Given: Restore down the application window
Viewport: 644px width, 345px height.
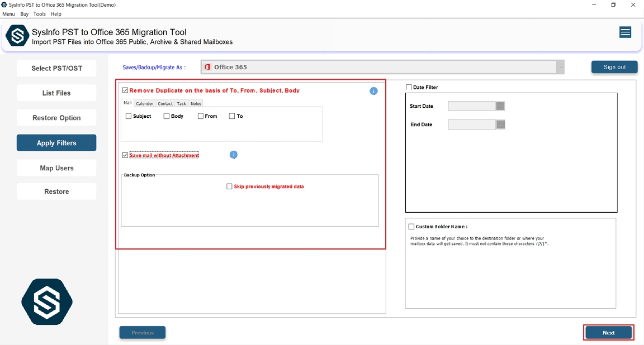Looking at the screenshot, I should point(613,5).
